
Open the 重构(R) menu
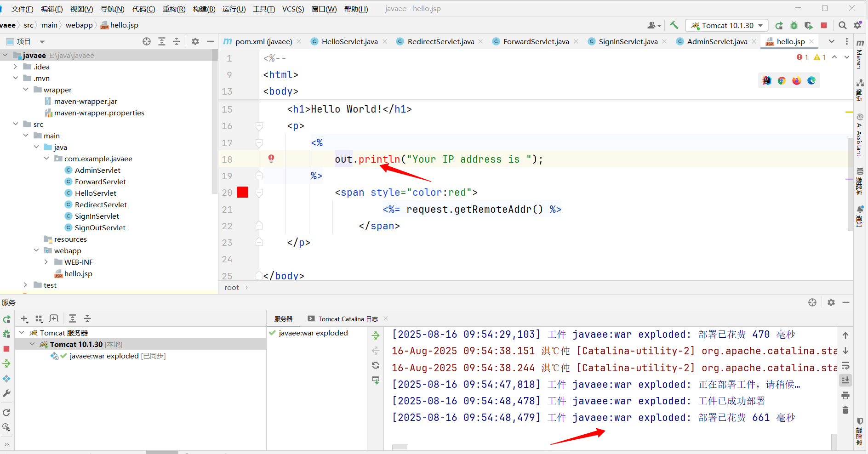174,9
